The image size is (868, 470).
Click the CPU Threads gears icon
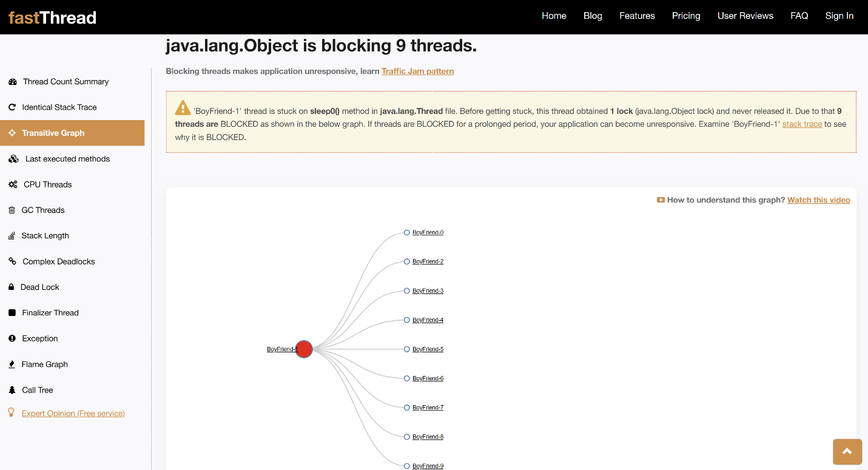click(13, 184)
